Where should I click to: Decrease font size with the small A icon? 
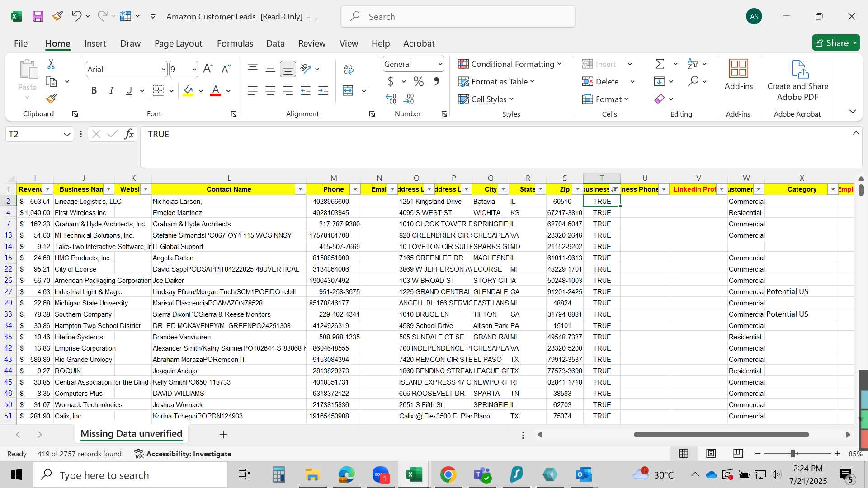226,69
